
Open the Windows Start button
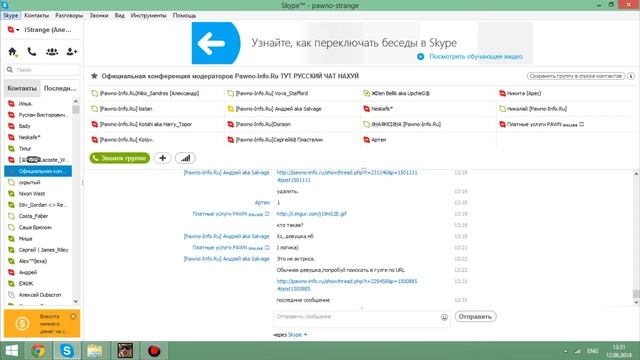pyautogui.click(x=11, y=351)
